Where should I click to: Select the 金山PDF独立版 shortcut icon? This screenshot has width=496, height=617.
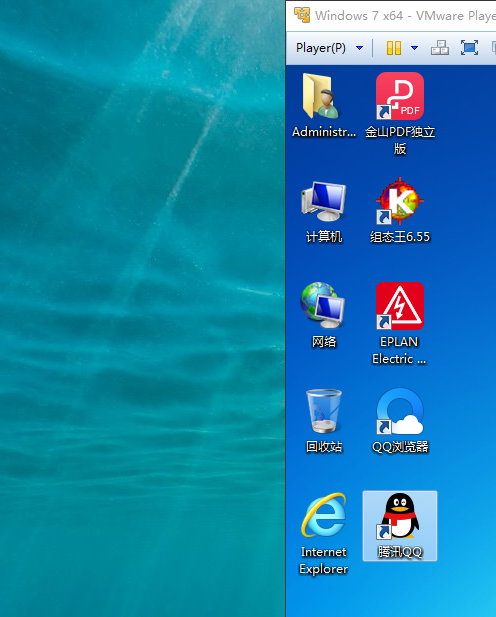point(400,96)
